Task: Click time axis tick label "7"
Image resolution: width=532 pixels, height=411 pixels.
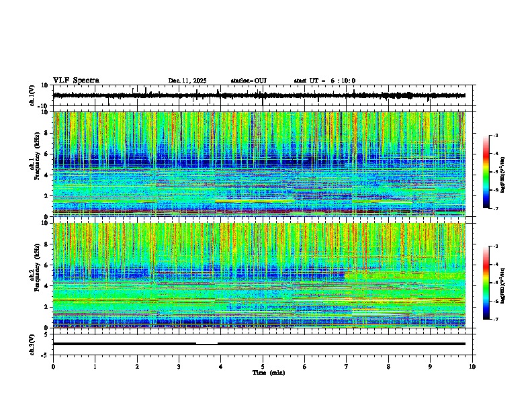Action: pyautogui.click(x=347, y=367)
